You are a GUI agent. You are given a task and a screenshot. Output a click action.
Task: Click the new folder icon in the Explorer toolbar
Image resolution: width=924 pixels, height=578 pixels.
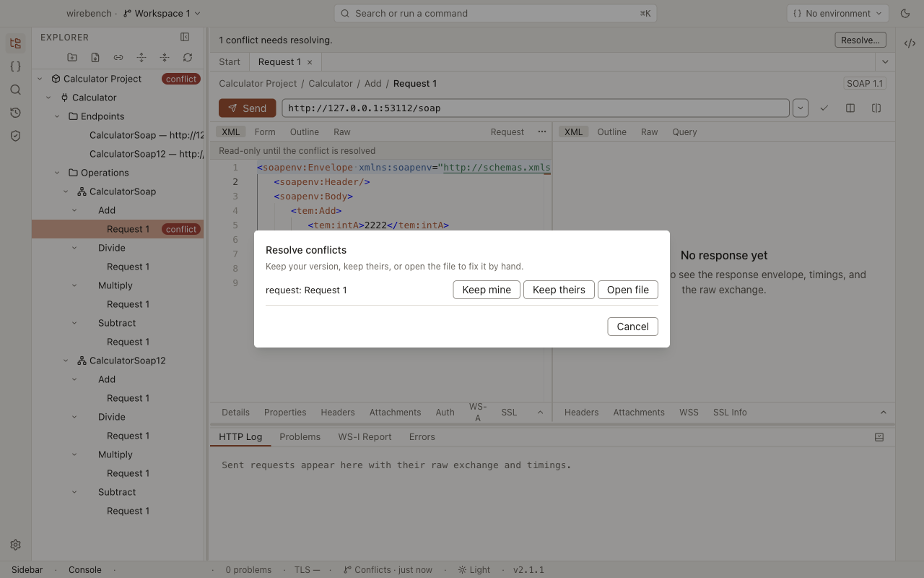coord(72,57)
